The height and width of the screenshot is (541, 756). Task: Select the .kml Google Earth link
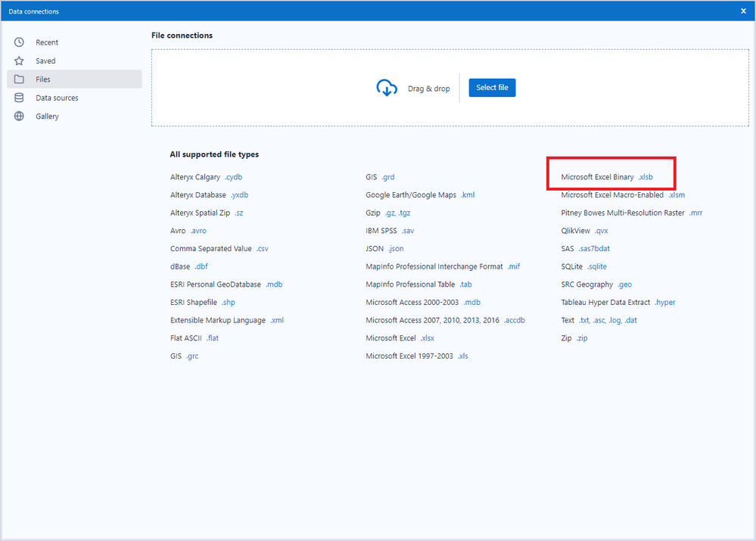(x=467, y=194)
